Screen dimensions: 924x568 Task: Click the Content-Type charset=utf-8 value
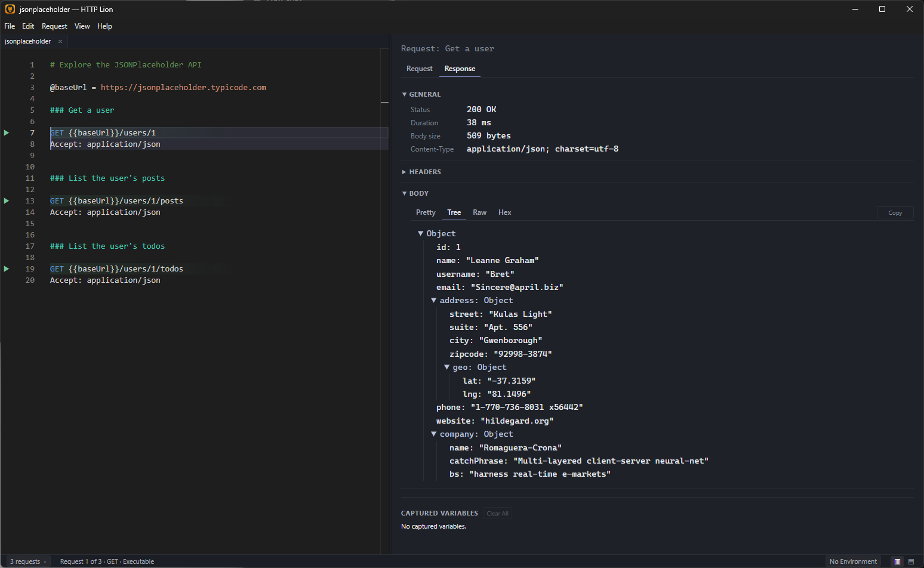click(x=543, y=149)
